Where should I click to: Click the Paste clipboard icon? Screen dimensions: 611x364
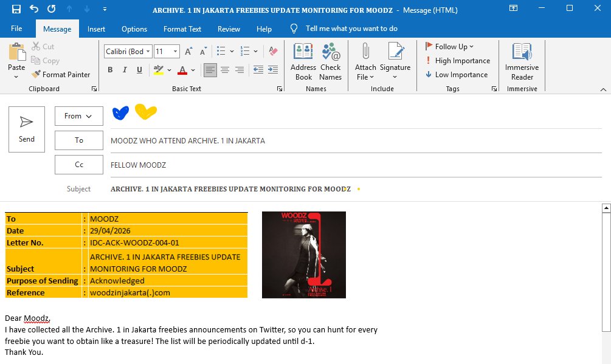click(16, 52)
